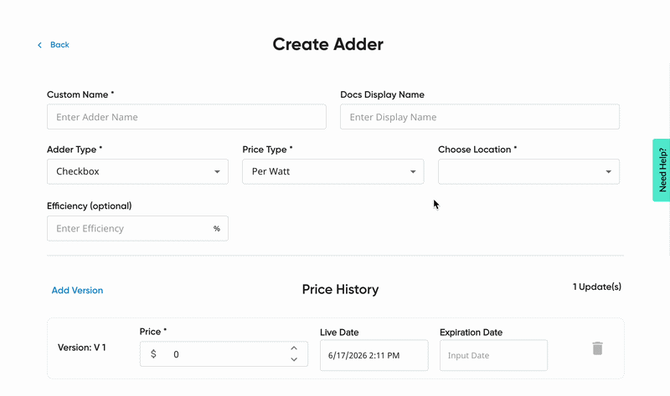Viewport: 670px width, 396px height.
Task: Focus the Docs Display Name field
Action: [480, 117]
